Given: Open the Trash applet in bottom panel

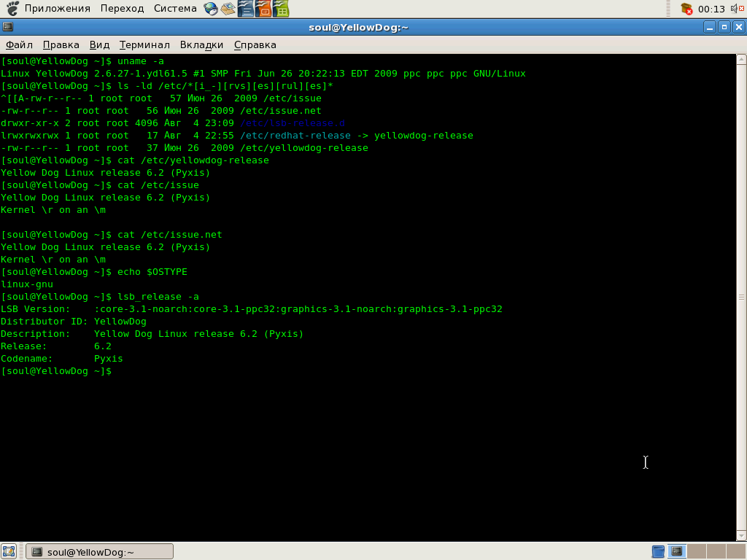Looking at the screenshot, I should (658, 551).
